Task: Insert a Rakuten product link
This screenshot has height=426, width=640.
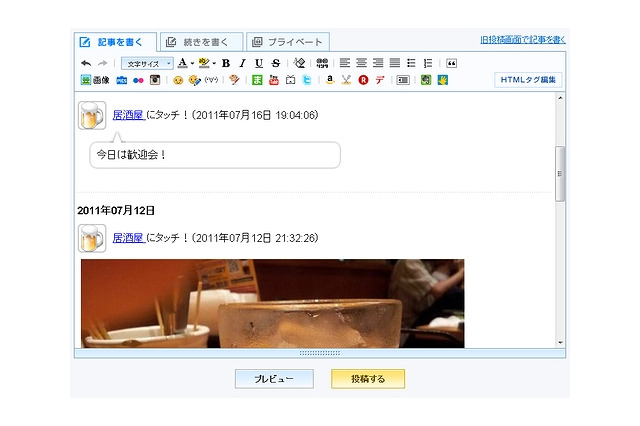Action: (x=363, y=80)
